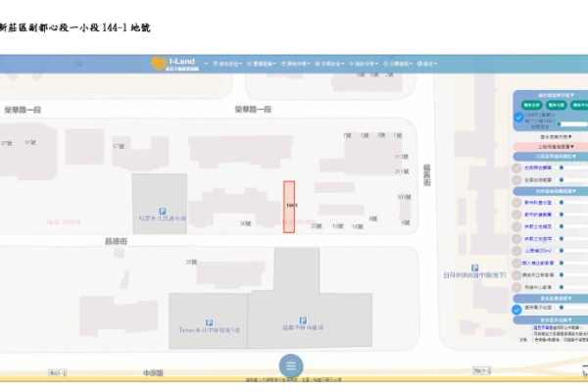The width and height of the screenshot is (588, 392).
Task: Toggle the 都市計畫範圍 layer checkbox
Action: (516, 215)
